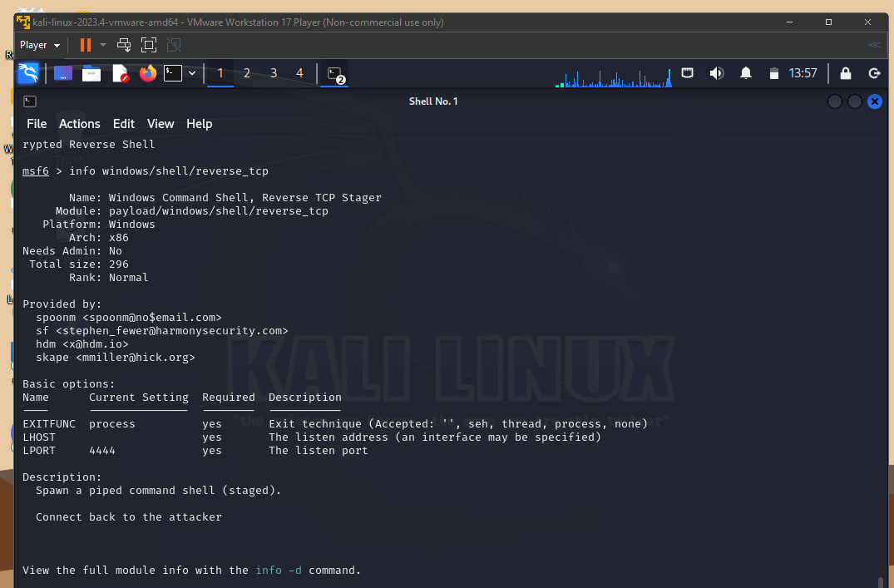Send Ctrl+Alt+Del to the virtual machine
The width and height of the screenshot is (894, 588).
pyautogui.click(x=123, y=45)
